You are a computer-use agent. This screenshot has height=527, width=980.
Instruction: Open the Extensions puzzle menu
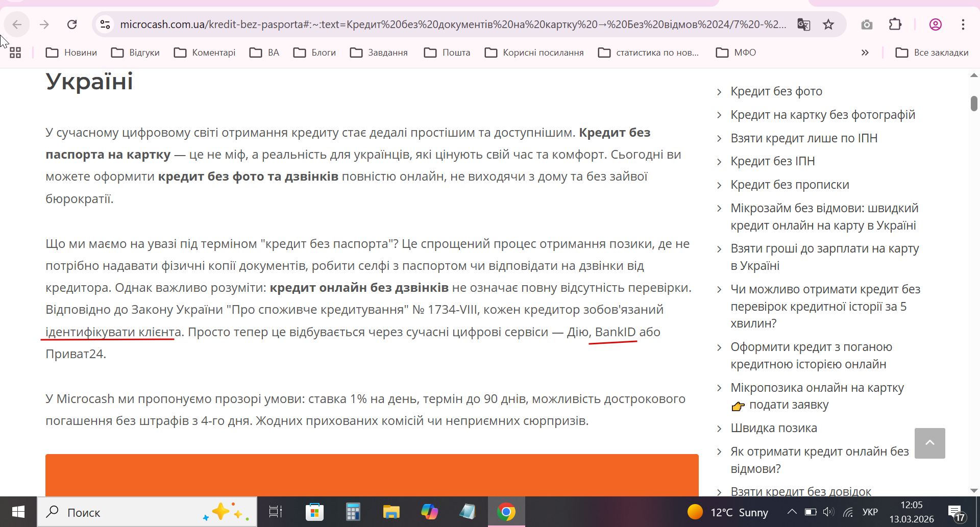tap(895, 24)
